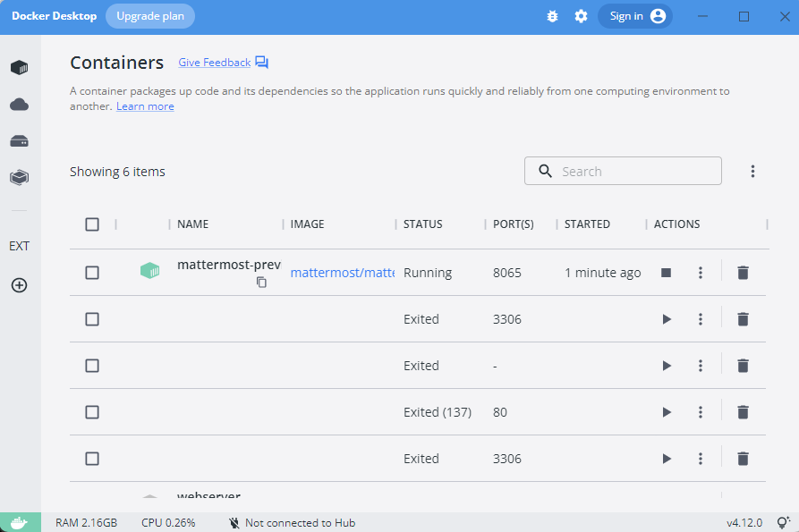
Task: Click the v4.12.0 version label
Action: tap(744, 523)
